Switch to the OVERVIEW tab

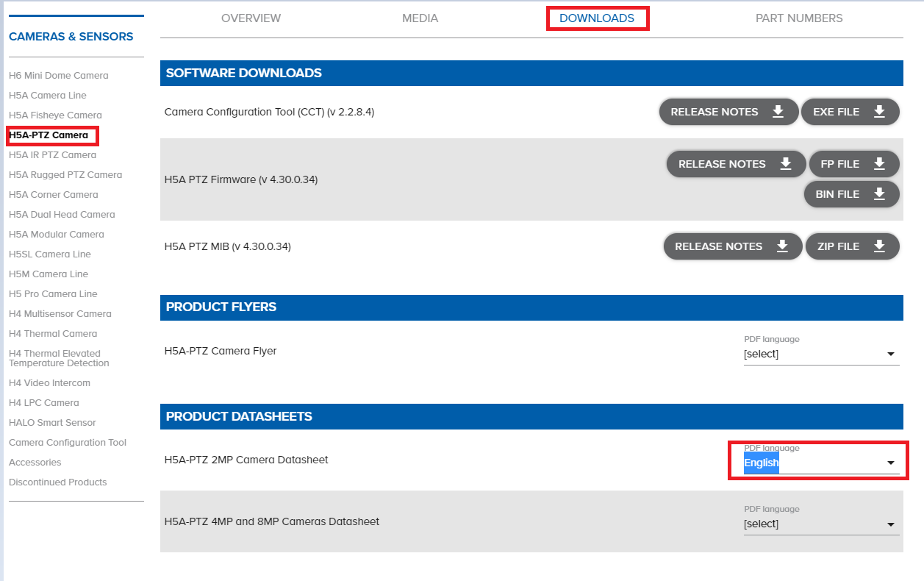(251, 18)
